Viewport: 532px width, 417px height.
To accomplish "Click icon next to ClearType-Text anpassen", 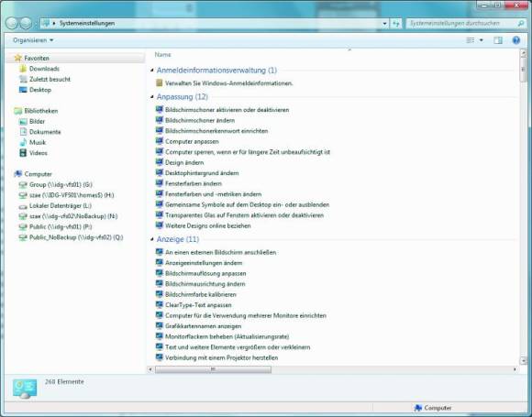I will pos(159,304).
